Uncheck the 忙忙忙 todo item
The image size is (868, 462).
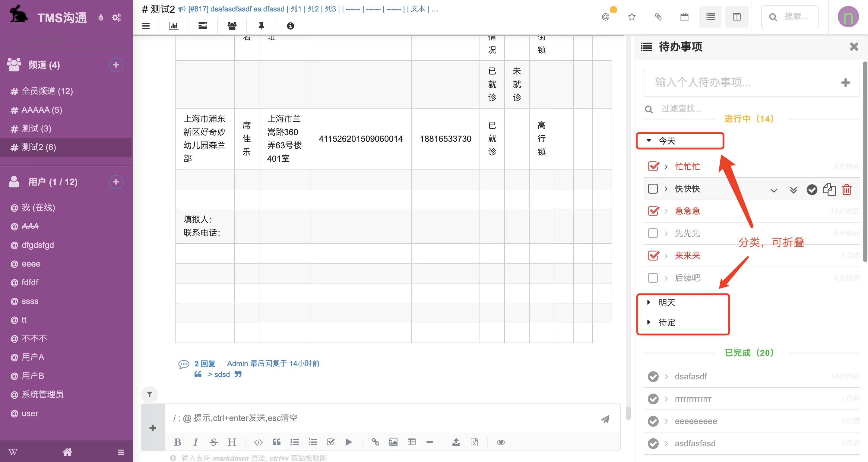(653, 166)
